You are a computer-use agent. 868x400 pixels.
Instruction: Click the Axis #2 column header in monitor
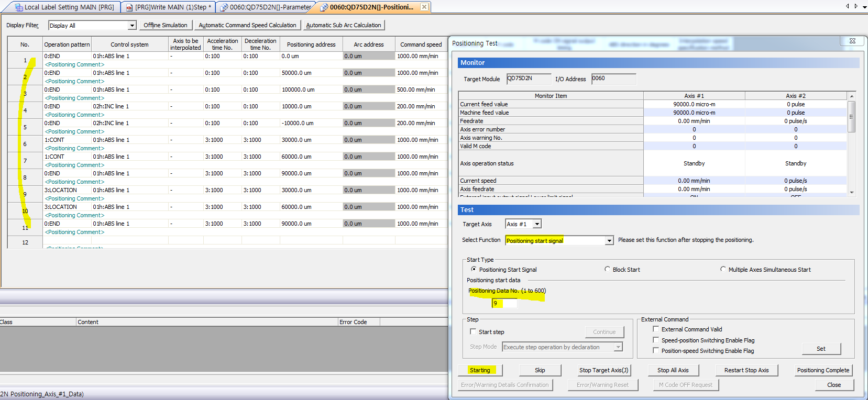796,96
